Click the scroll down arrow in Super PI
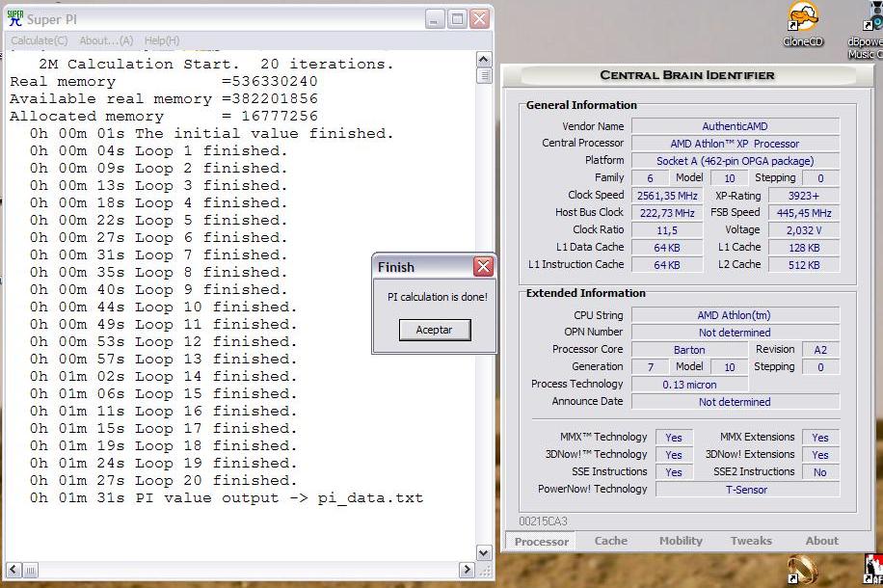The height and width of the screenshot is (588, 883). (484, 553)
